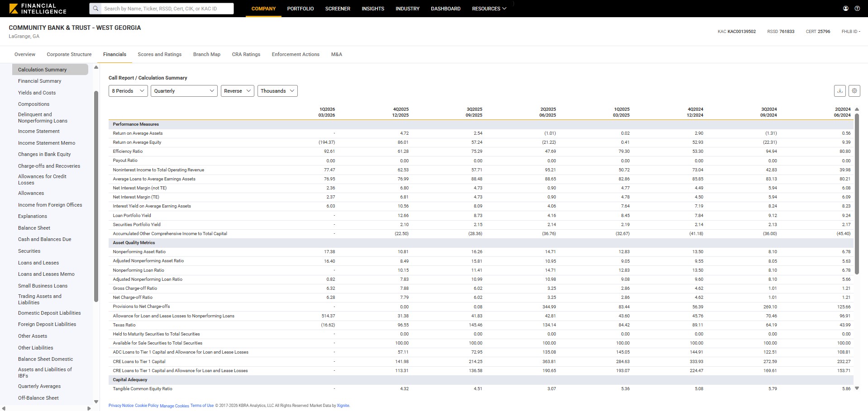Screen dimensions: 868x411
Task: Click the Financial Intelligence logo
Action: (x=38, y=9)
